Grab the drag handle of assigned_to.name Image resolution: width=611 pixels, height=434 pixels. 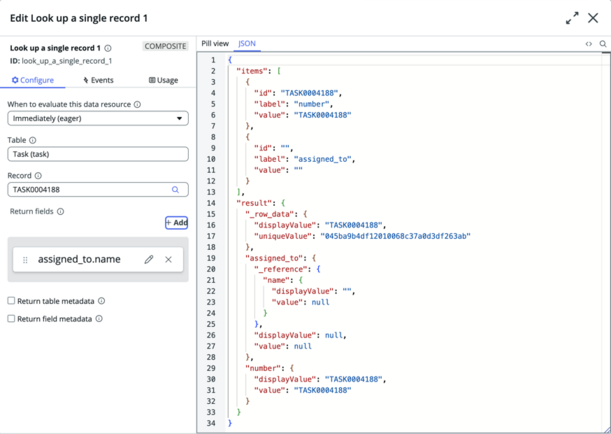tap(25, 260)
